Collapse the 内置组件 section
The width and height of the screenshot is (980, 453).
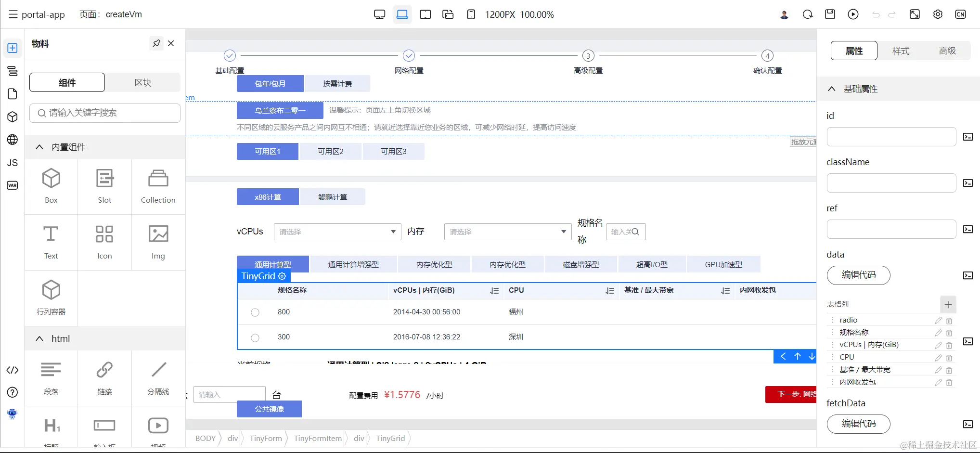(x=39, y=147)
